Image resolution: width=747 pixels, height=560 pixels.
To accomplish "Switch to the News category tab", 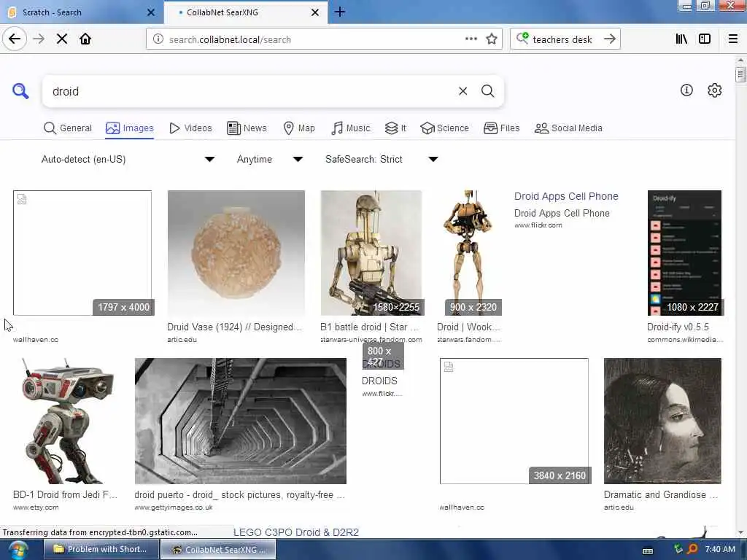I will [x=247, y=128].
